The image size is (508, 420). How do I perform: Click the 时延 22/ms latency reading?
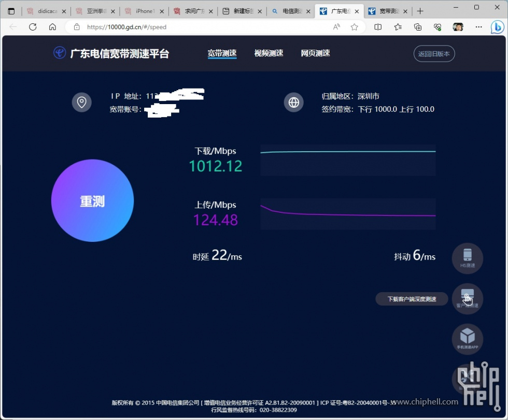tap(217, 256)
